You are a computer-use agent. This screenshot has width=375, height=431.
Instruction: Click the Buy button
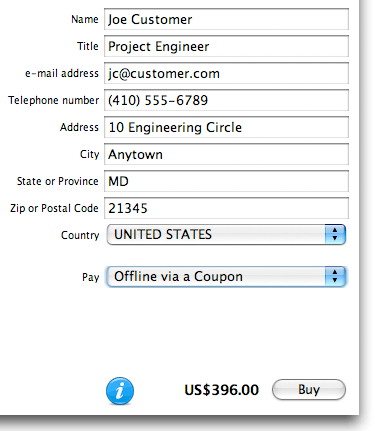click(x=309, y=389)
